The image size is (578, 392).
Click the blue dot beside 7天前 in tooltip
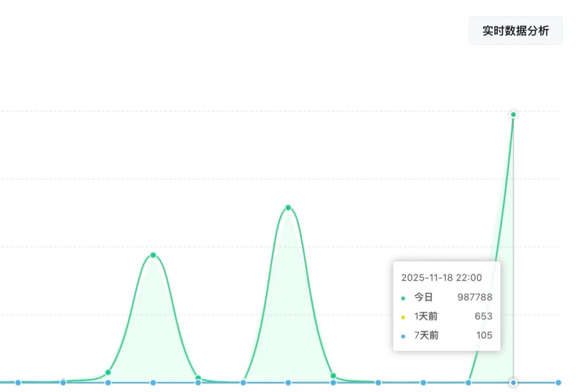pos(403,336)
